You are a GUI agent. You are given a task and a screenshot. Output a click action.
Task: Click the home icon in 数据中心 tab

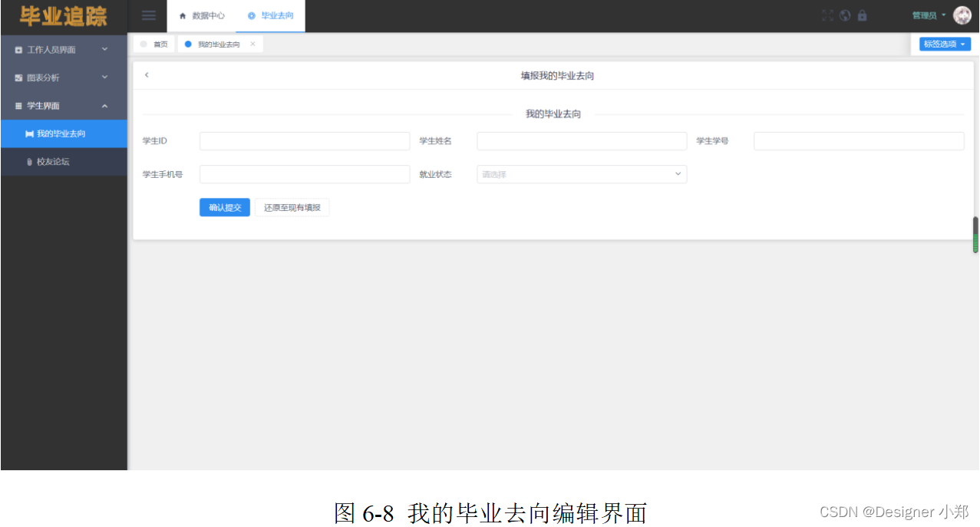pos(183,15)
